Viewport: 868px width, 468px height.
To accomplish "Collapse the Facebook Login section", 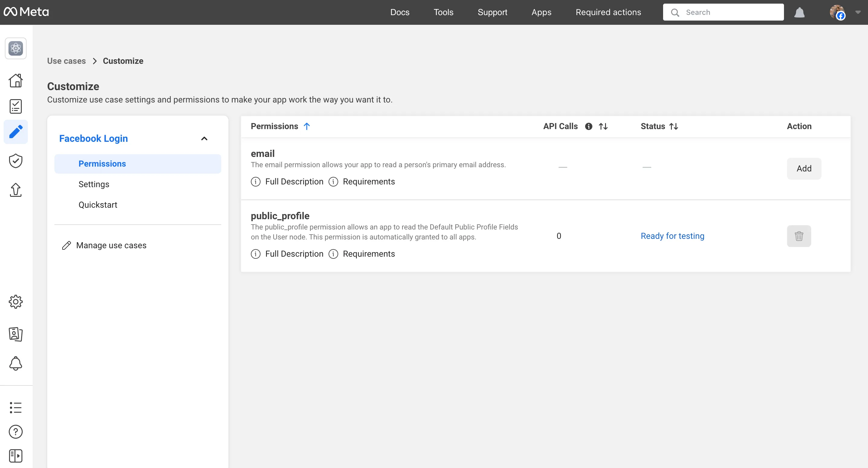I will click(204, 138).
